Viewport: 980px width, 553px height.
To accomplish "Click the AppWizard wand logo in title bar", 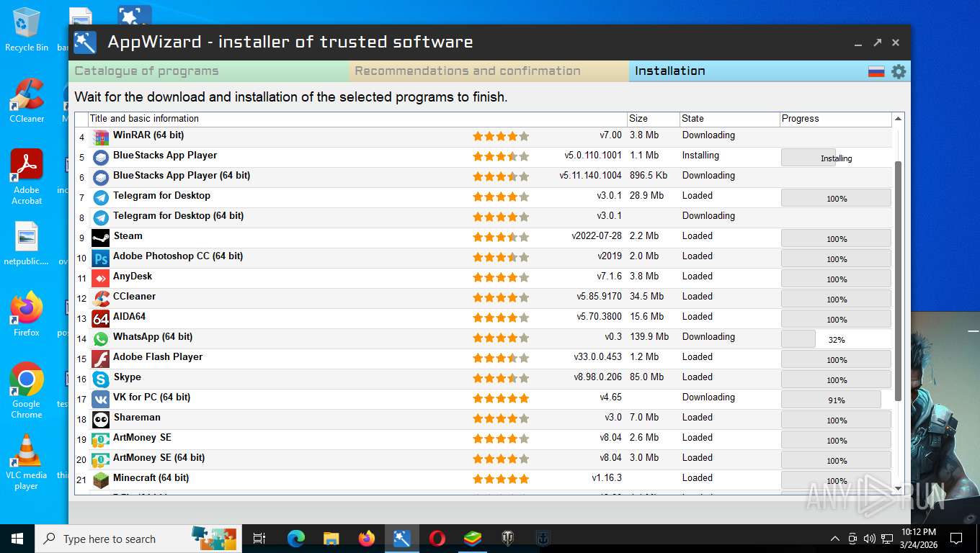I will click(85, 42).
